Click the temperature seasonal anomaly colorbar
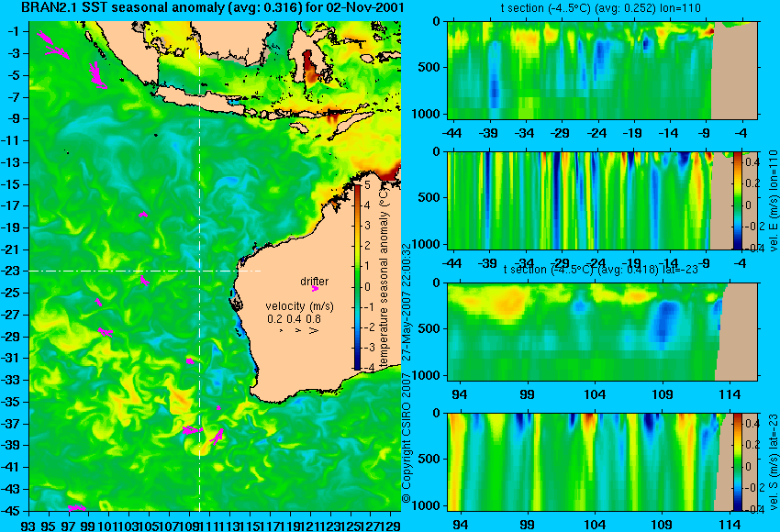Viewport: 780px width, 532px height. tap(357, 277)
